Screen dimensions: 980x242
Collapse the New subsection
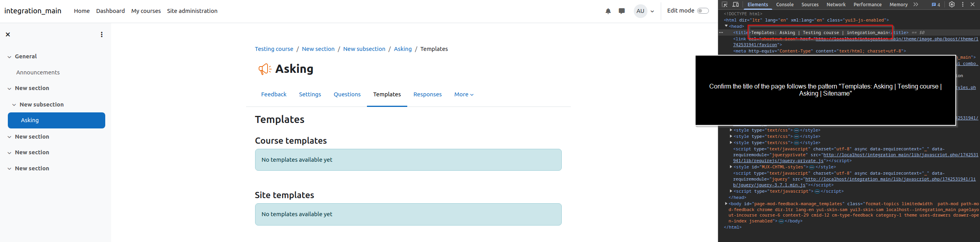pos(14,105)
